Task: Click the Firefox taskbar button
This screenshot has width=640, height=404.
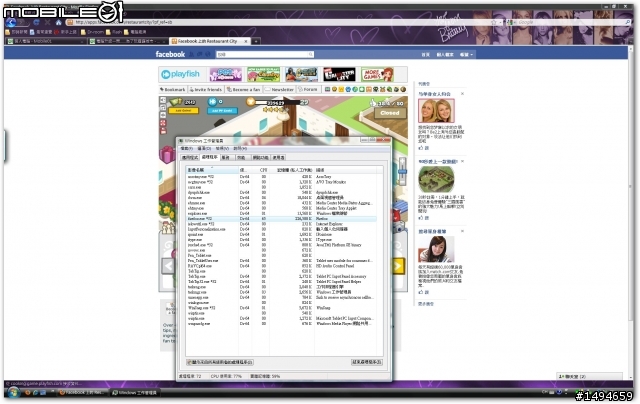Action: point(83,393)
